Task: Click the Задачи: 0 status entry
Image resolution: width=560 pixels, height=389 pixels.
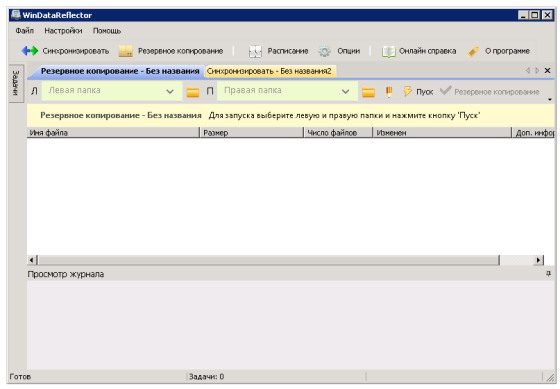Action: click(206, 376)
